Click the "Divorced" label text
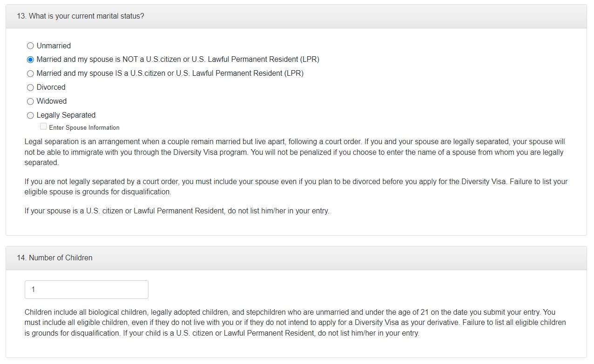The height and width of the screenshot is (364, 594). (51, 87)
